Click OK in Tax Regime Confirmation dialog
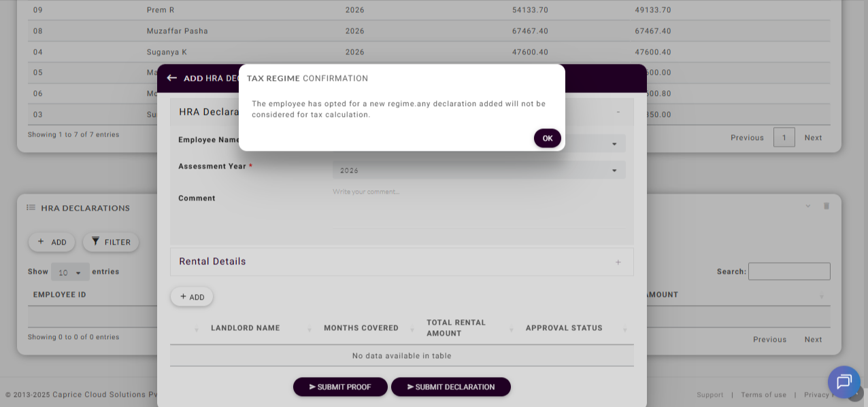The width and height of the screenshot is (868, 407). [547, 138]
